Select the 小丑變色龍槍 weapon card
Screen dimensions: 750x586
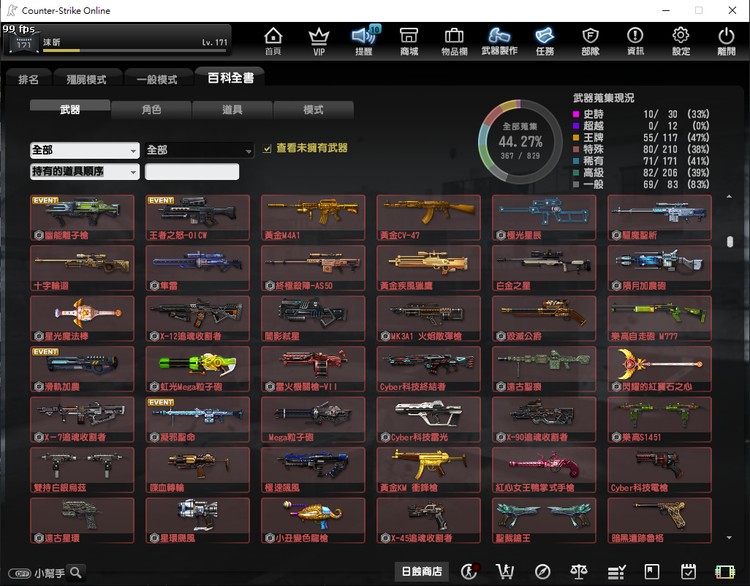[x=313, y=520]
